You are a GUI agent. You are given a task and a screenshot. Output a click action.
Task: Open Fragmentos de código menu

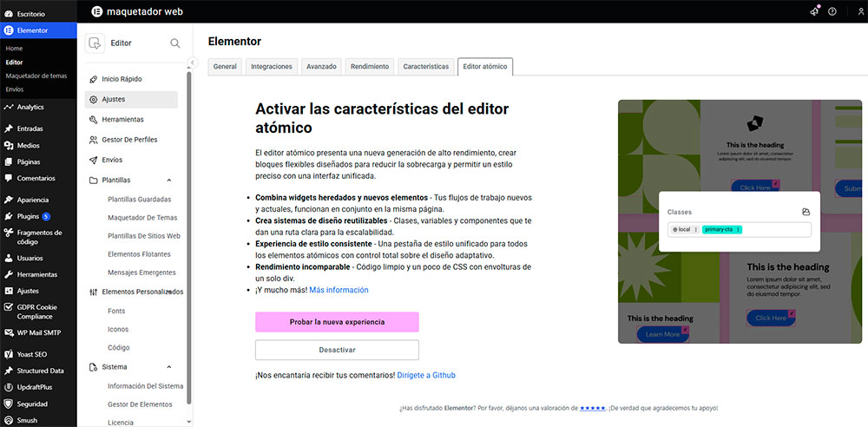point(39,237)
